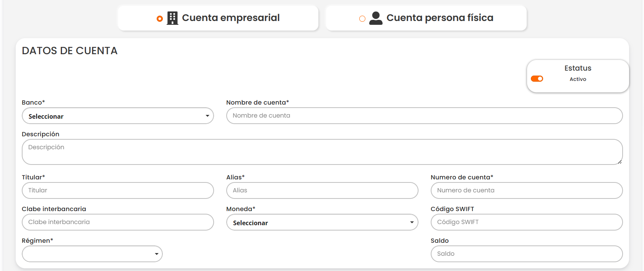Screen dimensions: 644x271
Task: Click the Alias text field
Action: [x=322, y=190]
